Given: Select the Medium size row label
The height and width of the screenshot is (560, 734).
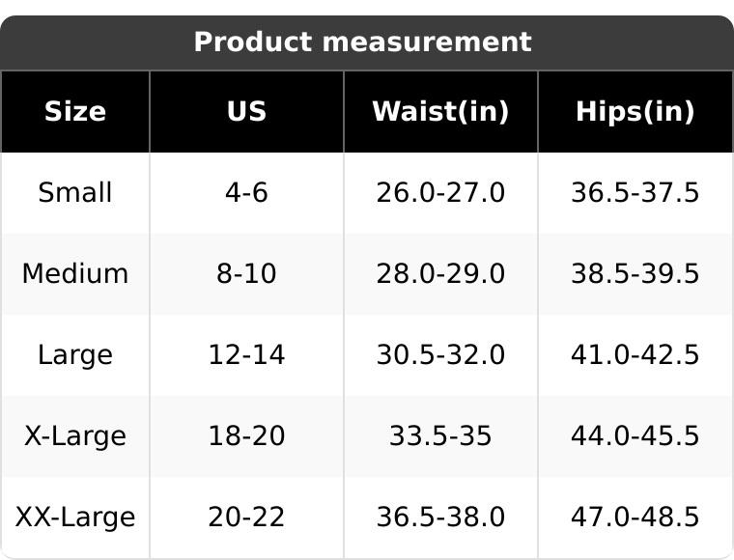Looking at the screenshot, I should point(75,274).
